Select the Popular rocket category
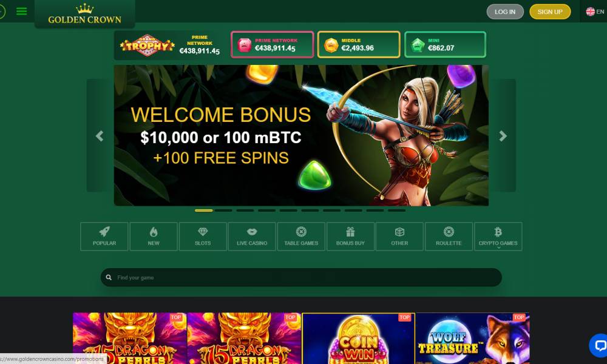The width and height of the screenshot is (607, 364). [104, 237]
